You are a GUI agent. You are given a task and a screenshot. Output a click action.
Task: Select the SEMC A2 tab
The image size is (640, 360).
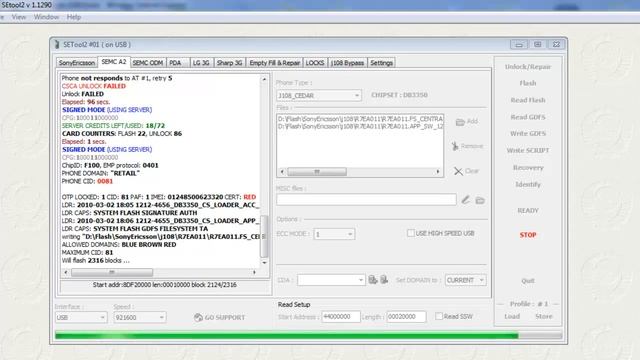click(x=114, y=62)
